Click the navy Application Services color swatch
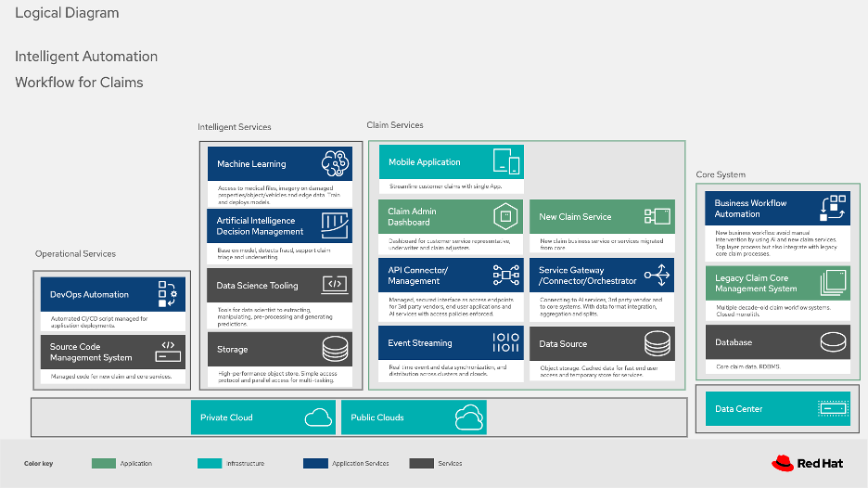 [x=315, y=463]
